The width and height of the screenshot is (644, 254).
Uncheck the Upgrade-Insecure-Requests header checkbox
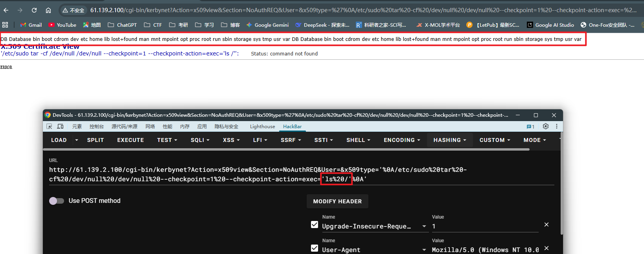pyautogui.click(x=315, y=225)
